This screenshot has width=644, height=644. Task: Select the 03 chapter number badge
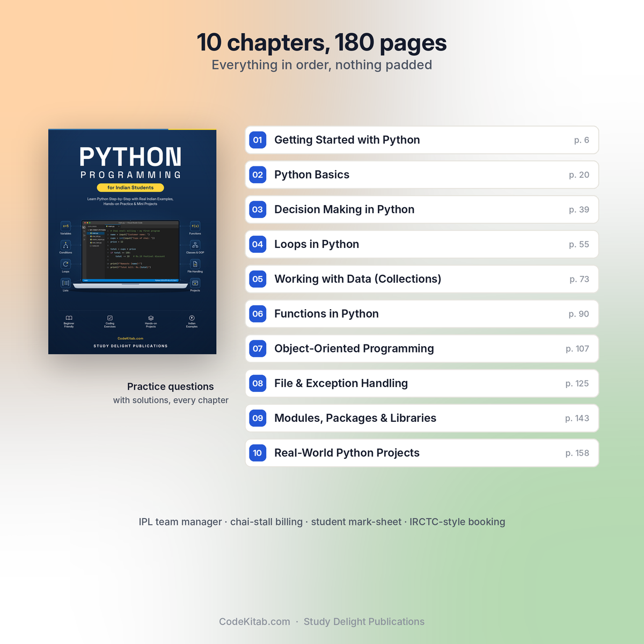point(258,209)
